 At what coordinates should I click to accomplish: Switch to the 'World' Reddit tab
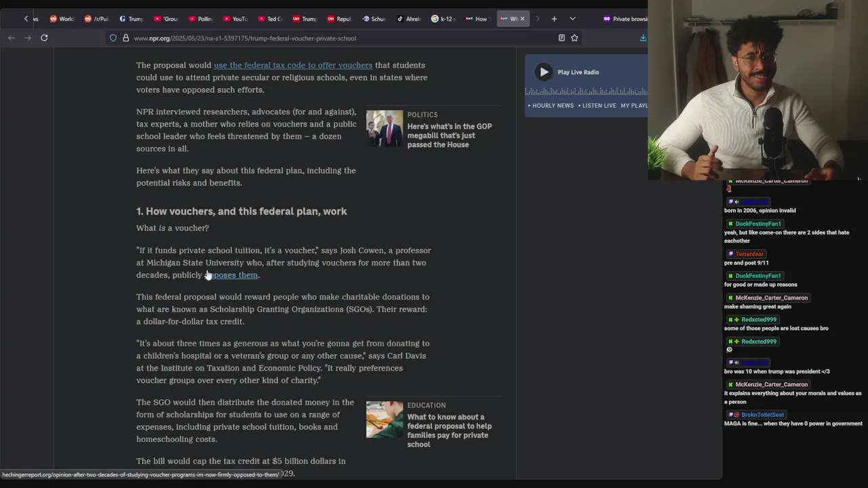point(62,19)
